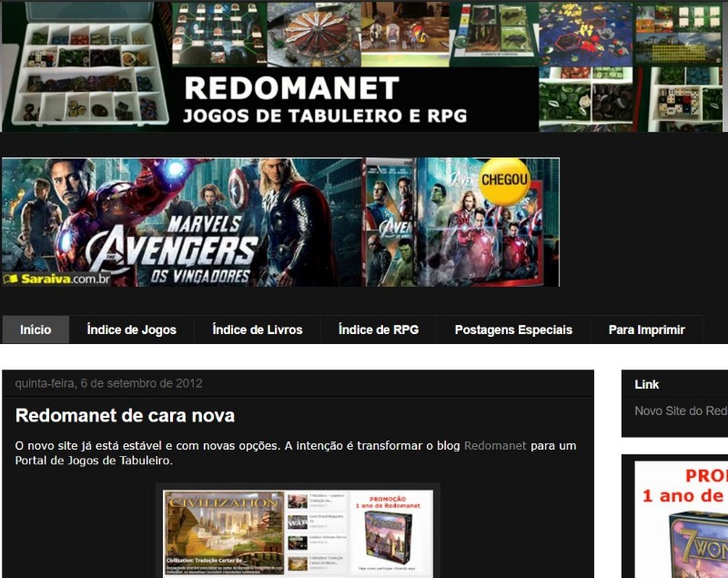728x578 pixels.
Task: Click 'JOGOS DE TABULEIRO E RPG' subtitle
Action: click(x=325, y=117)
